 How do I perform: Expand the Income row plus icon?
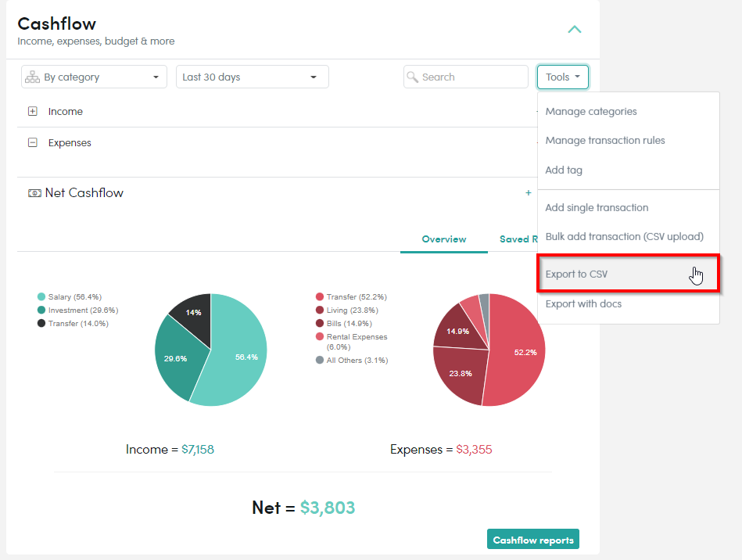point(33,112)
